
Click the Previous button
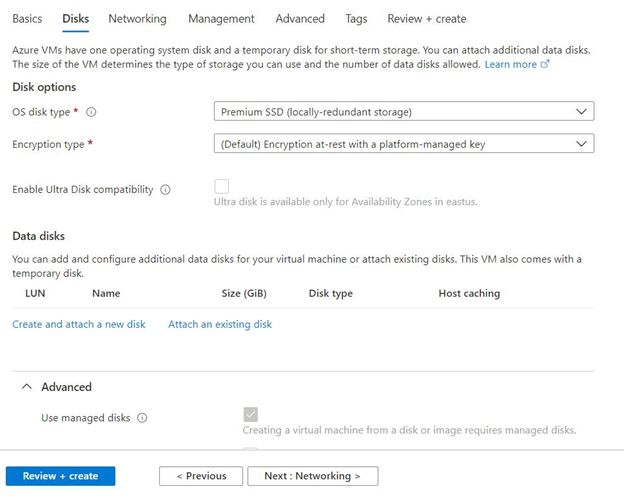tap(199, 476)
